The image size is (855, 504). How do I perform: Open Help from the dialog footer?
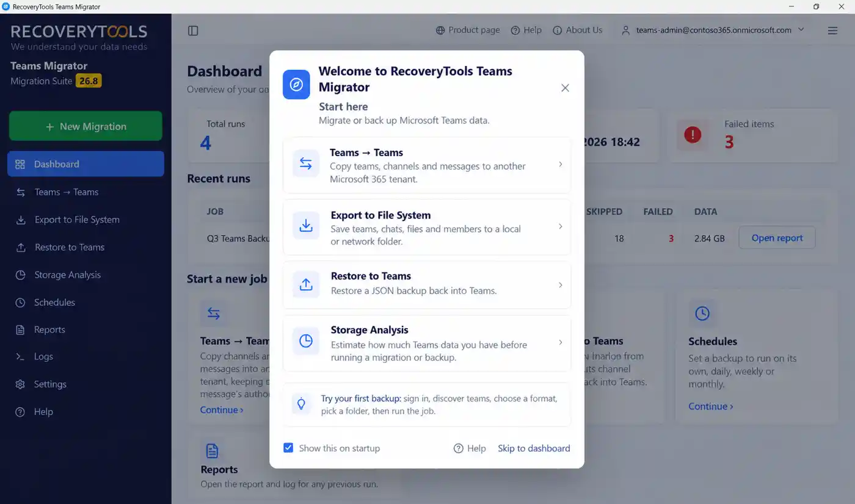coord(470,448)
